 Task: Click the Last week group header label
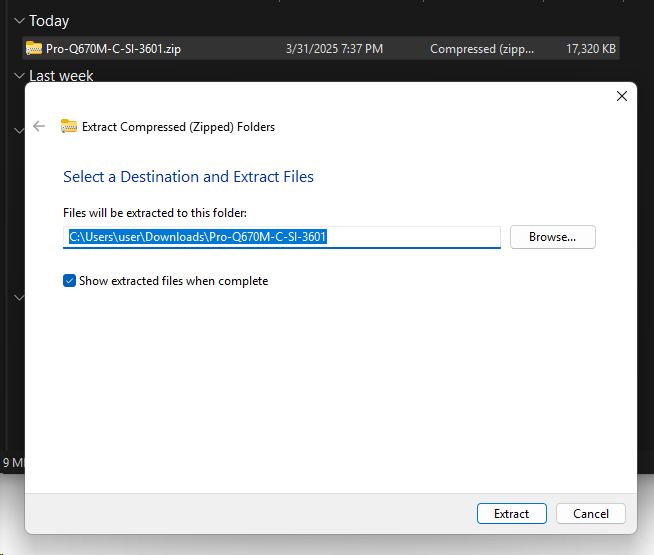[61, 75]
